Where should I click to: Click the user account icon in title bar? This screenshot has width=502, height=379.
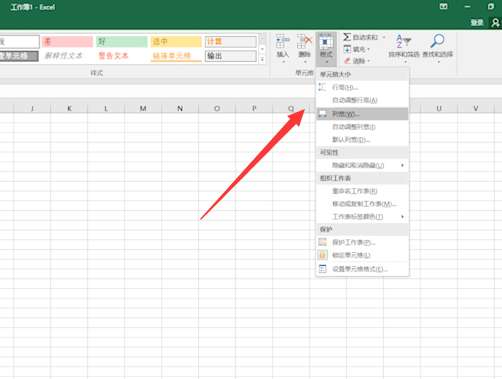coord(495,23)
